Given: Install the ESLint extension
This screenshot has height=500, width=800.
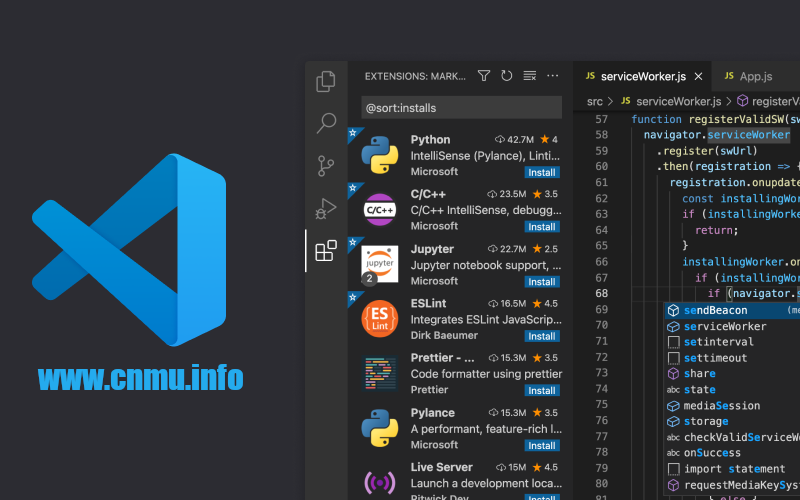Looking at the screenshot, I should (542, 336).
